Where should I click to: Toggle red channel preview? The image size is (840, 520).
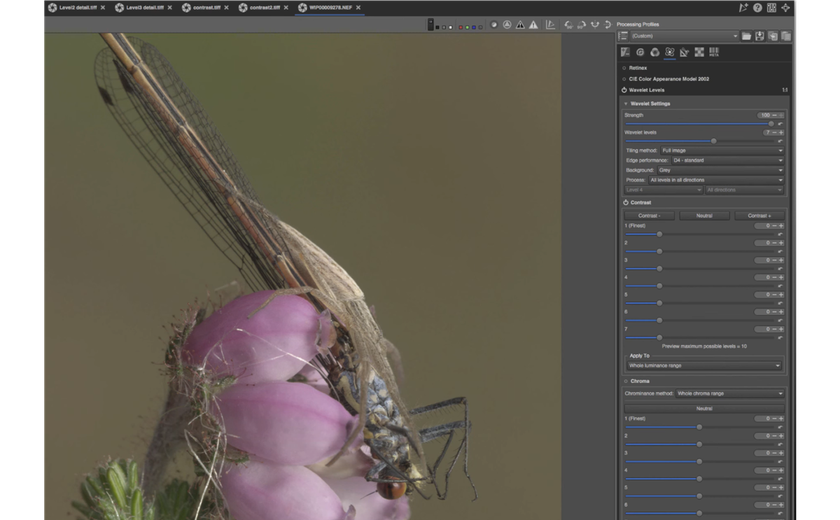click(x=461, y=27)
